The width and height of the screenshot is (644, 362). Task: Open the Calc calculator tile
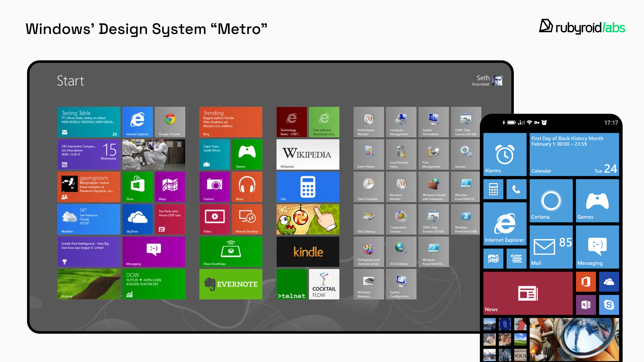(308, 186)
